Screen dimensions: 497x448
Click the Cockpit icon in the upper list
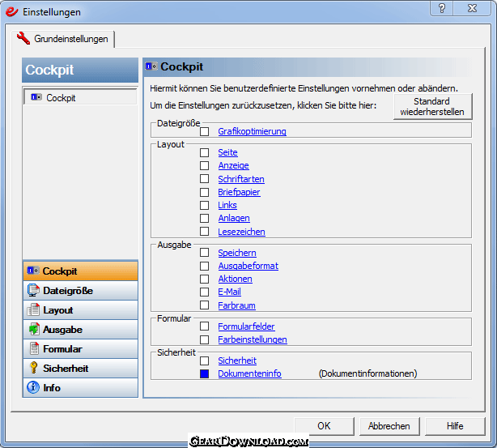click(36, 97)
